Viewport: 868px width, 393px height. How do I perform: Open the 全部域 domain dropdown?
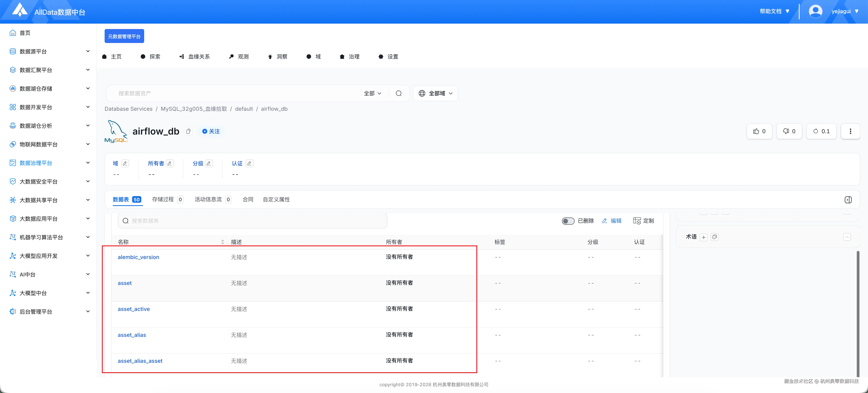click(435, 93)
